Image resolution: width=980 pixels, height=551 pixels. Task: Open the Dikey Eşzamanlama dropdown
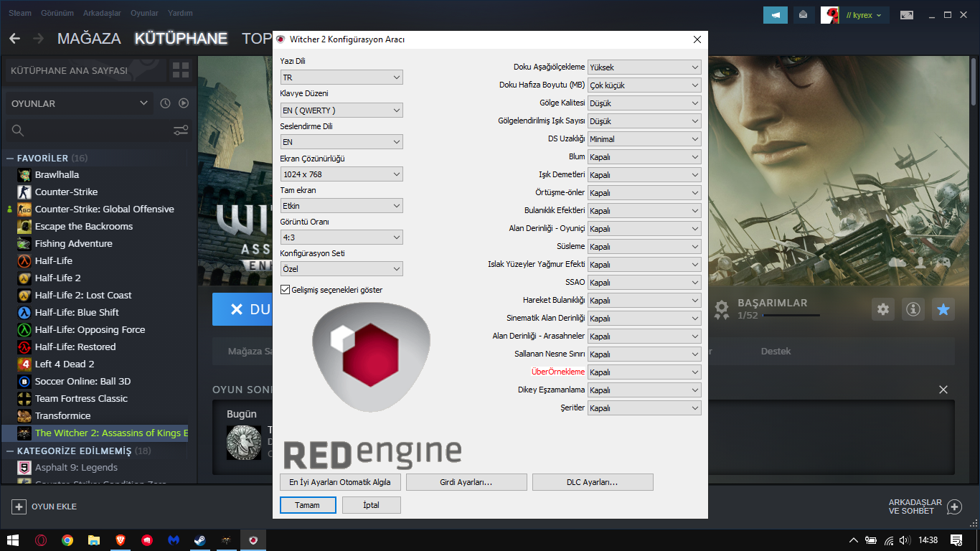pos(644,390)
